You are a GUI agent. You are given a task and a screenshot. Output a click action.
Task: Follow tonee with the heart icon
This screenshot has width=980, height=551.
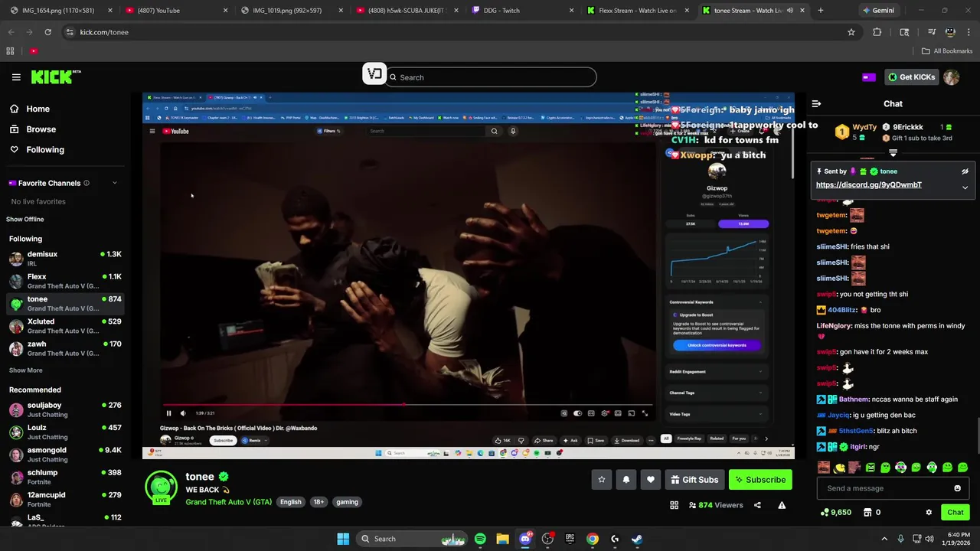coord(651,480)
